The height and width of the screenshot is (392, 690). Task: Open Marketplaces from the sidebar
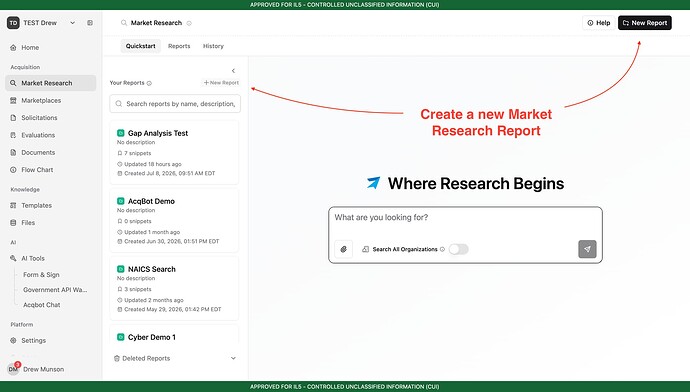coord(51,101)
